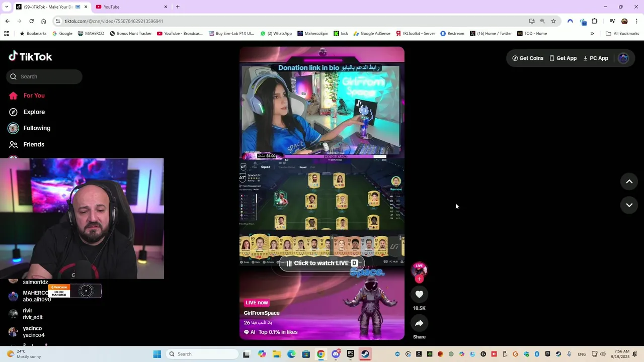Screen dimensions: 644x362
Task: Click chat user saimon1dz
Action: click(x=35, y=282)
